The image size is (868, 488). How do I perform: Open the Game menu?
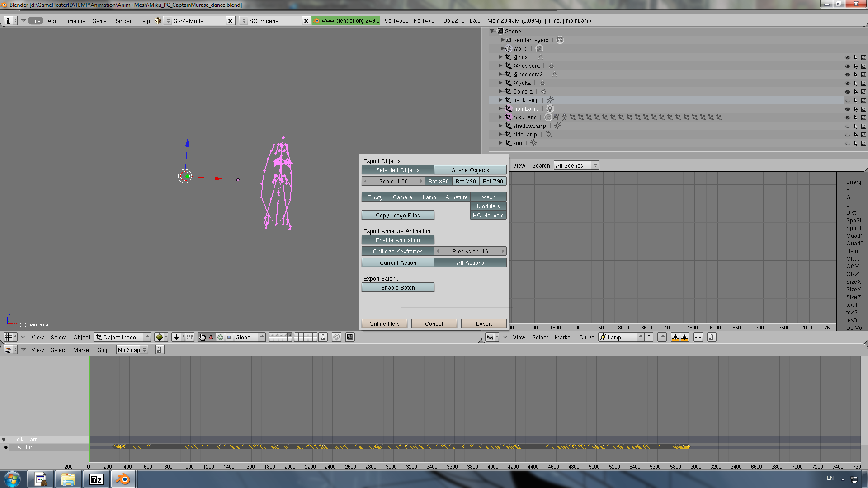click(x=99, y=21)
